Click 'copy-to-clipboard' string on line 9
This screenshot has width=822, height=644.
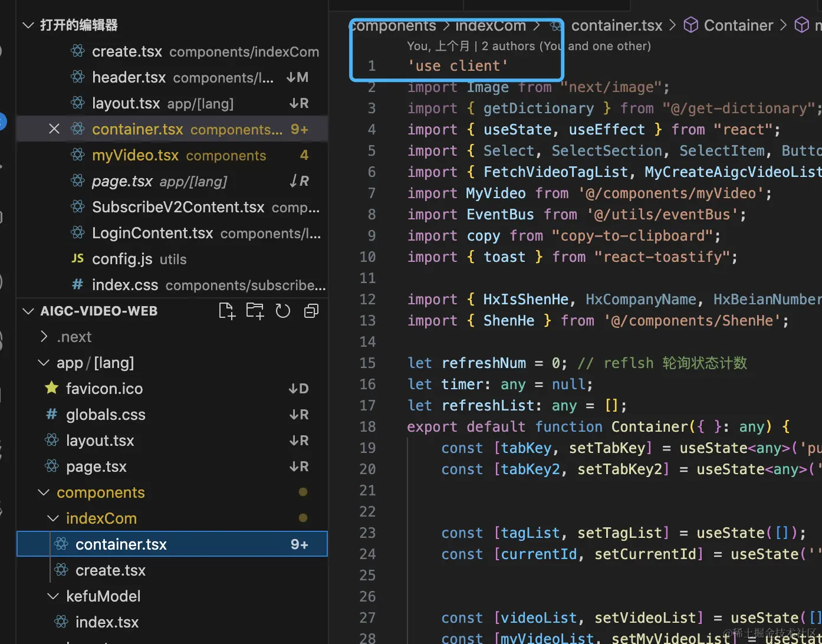pyautogui.click(x=636, y=235)
